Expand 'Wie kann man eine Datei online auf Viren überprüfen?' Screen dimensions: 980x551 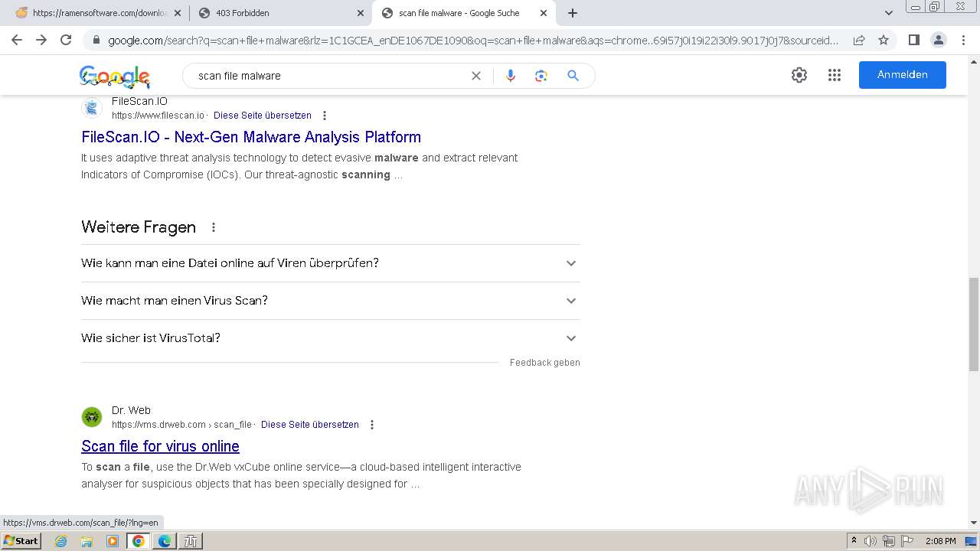tap(331, 263)
